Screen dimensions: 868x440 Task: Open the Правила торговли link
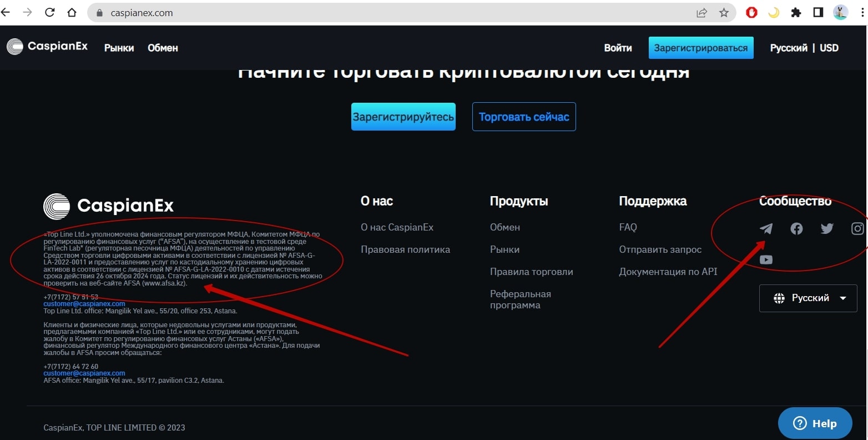tap(531, 272)
